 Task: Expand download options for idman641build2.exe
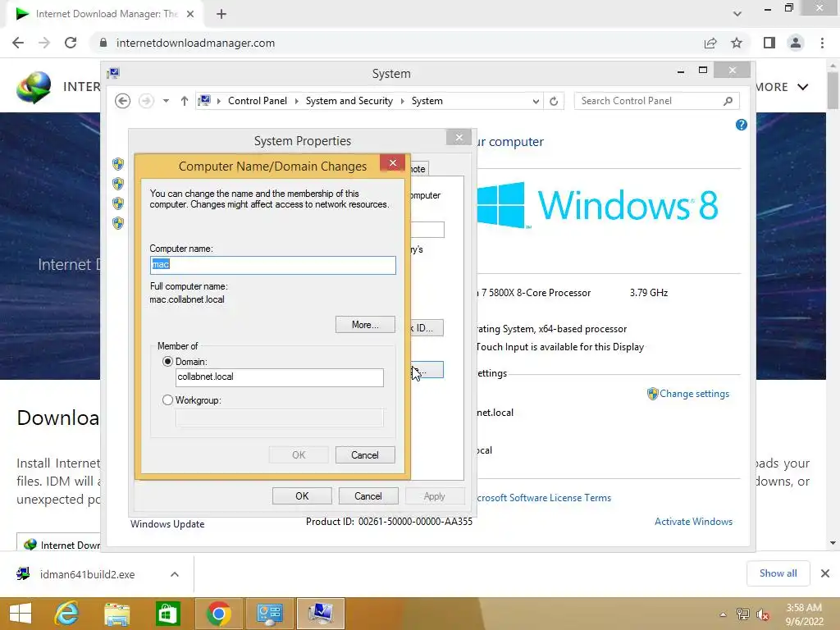coord(175,574)
